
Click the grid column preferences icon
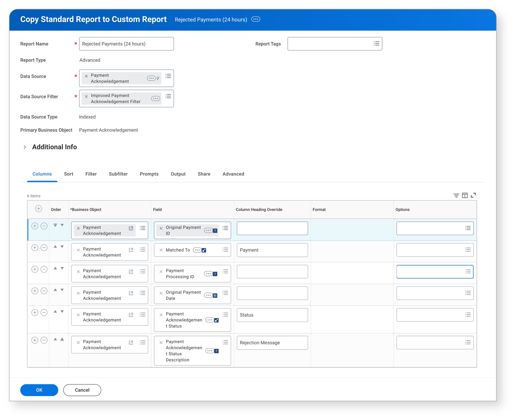(465, 195)
